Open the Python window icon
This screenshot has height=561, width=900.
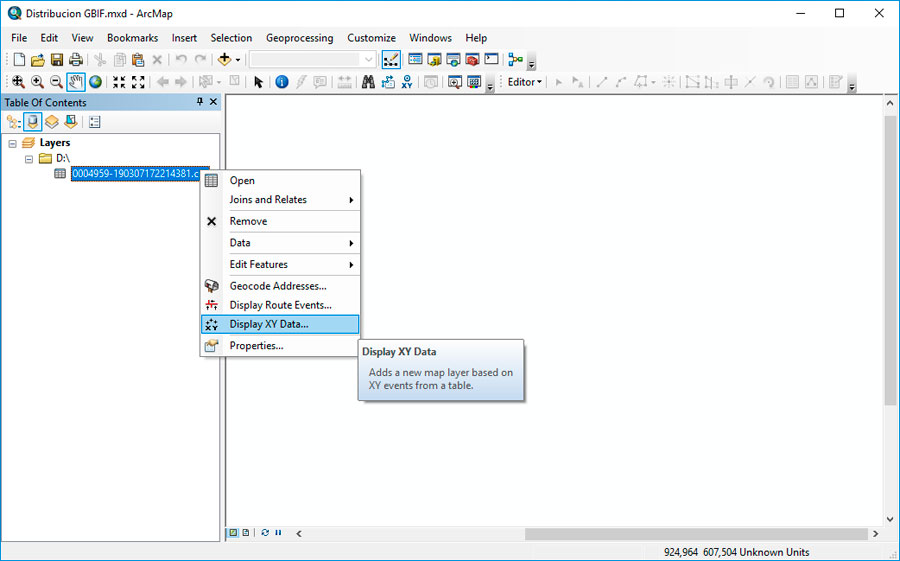point(491,60)
